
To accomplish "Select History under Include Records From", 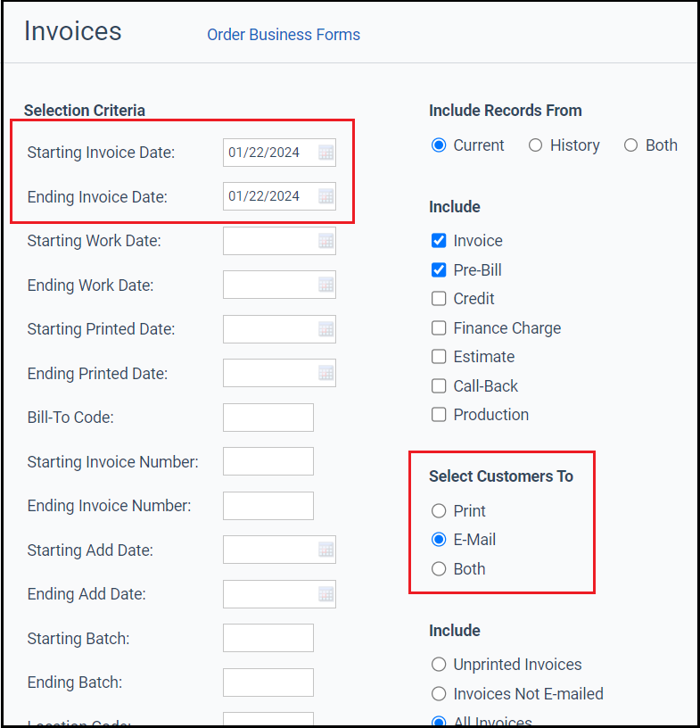I will coord(535,145).
